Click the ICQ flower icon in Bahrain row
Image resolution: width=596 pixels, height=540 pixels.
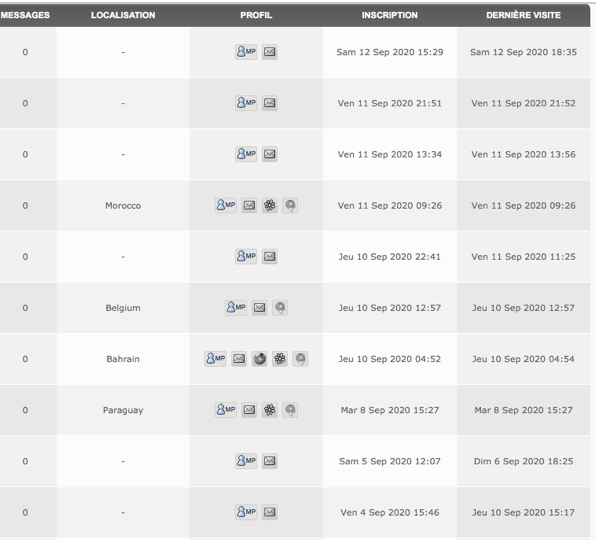click(x=280, y=359)
